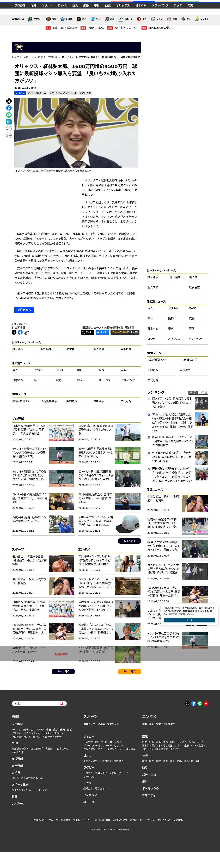Click the 広島 team logo in club bar

[107, 19]
